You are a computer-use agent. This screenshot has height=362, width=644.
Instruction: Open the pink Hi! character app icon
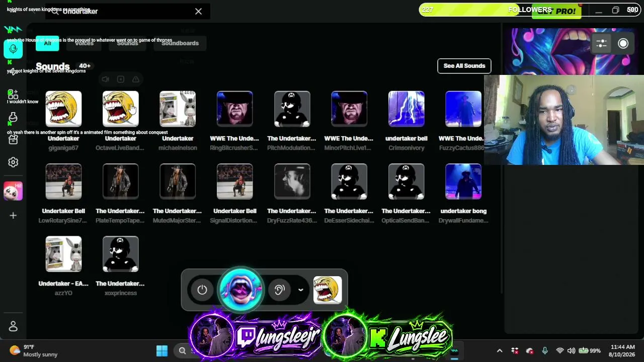[x=13, y=191]
